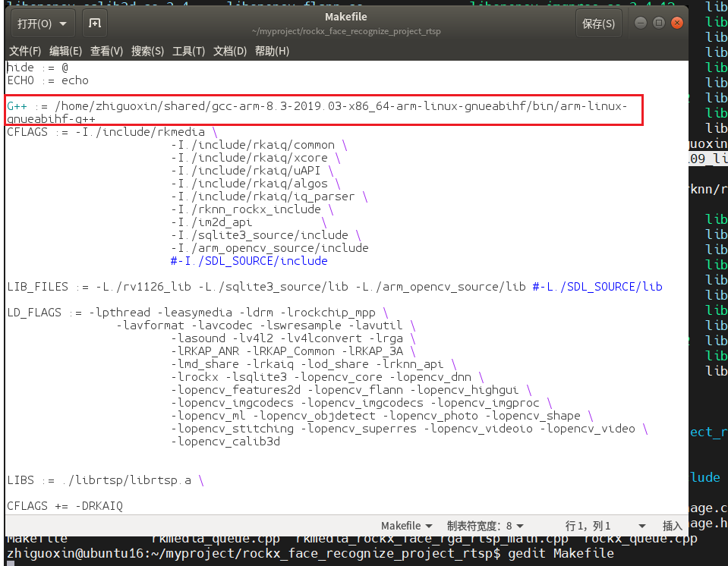Screen dimensions: 728x566
Task: Click '-lrockx -lsqlite3' line
Action: coord(328,377)
